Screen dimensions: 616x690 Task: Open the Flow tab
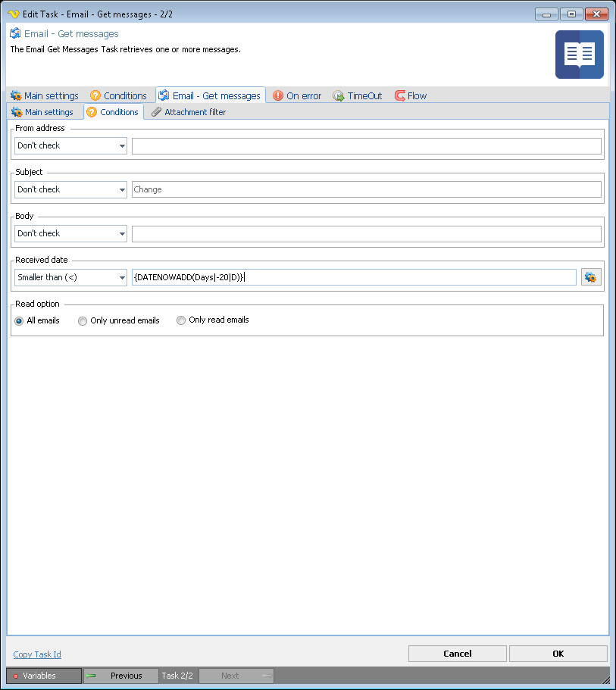tap(411, 95)
